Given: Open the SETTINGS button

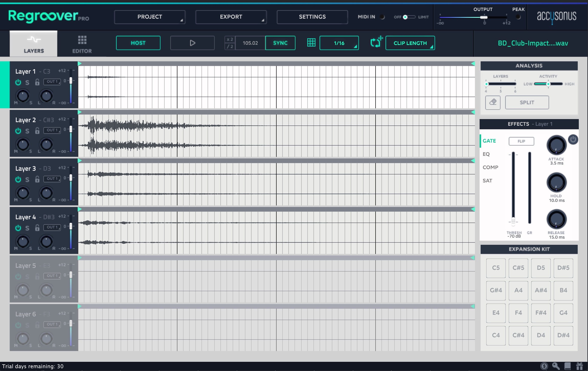Looking at the screenshot, I should pos(312,17).
